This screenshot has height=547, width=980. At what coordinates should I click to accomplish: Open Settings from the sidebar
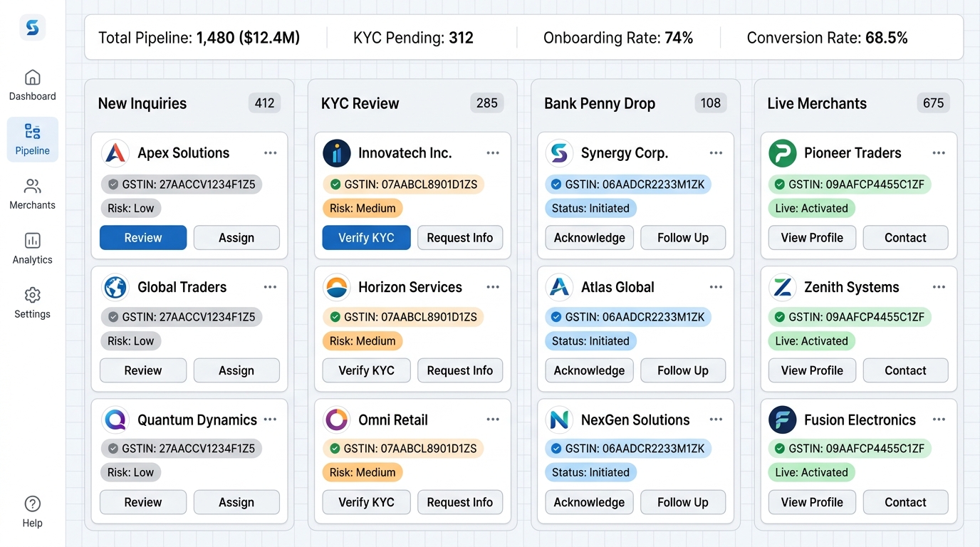[x=32, y=303]
